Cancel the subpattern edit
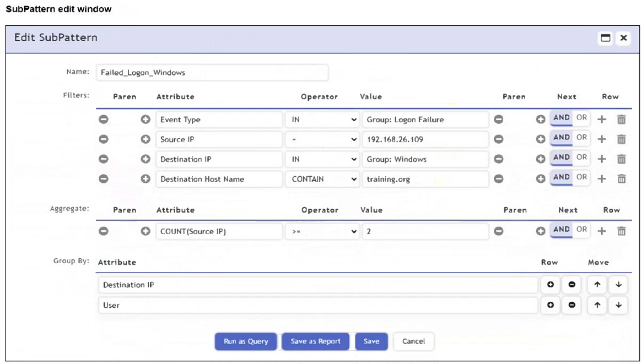This screenshot has height=364, width=642. (413, 341)
